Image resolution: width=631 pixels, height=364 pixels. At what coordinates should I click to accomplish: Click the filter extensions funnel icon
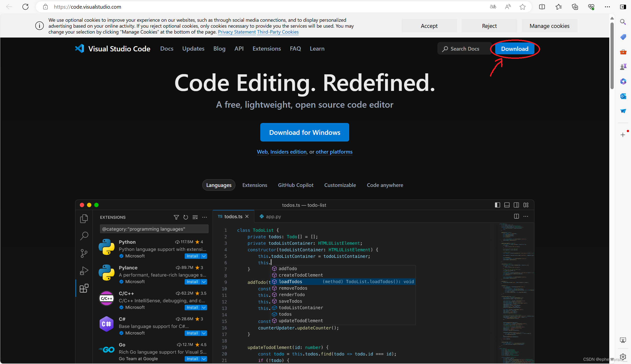click(176, 217)
